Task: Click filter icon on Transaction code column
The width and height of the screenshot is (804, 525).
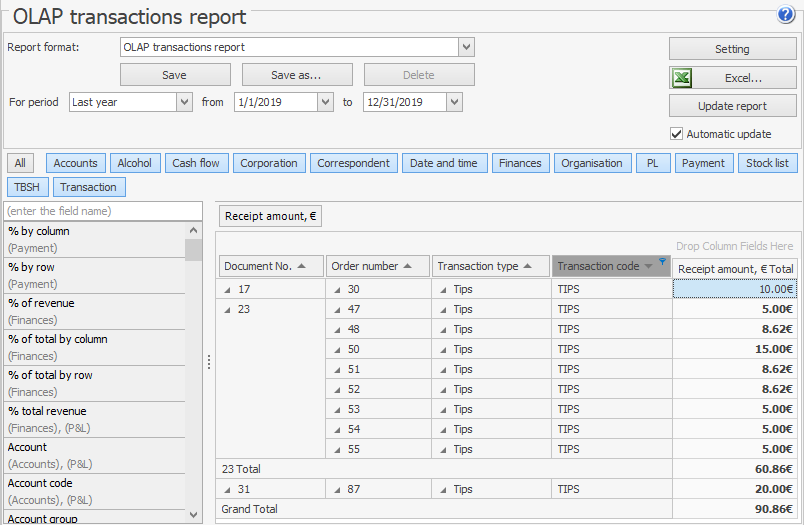Action: point(662,261)
